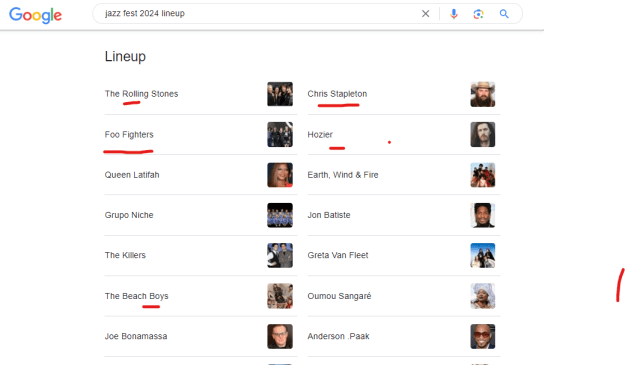625x365 pixels.
Task: Click Queen Latifah thumbnail photo
Action: (x=280, y=175)
